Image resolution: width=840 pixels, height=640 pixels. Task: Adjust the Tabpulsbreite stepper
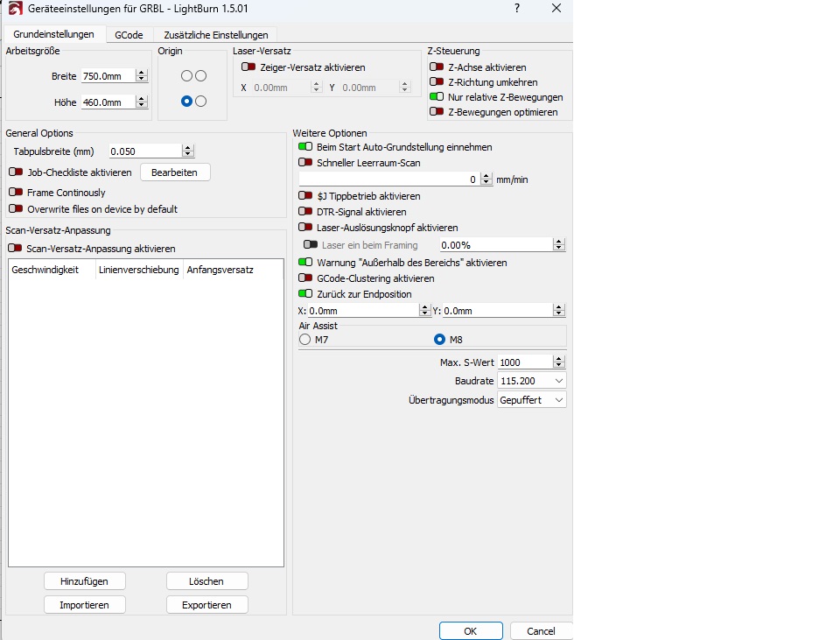coord(187,151)
